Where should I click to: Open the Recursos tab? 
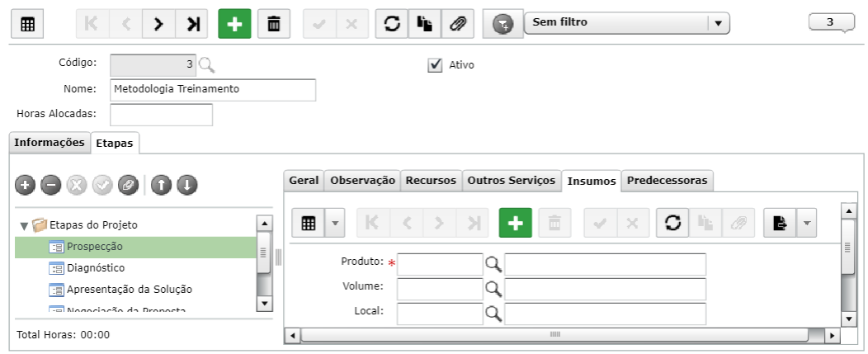(x=431, y=181)
